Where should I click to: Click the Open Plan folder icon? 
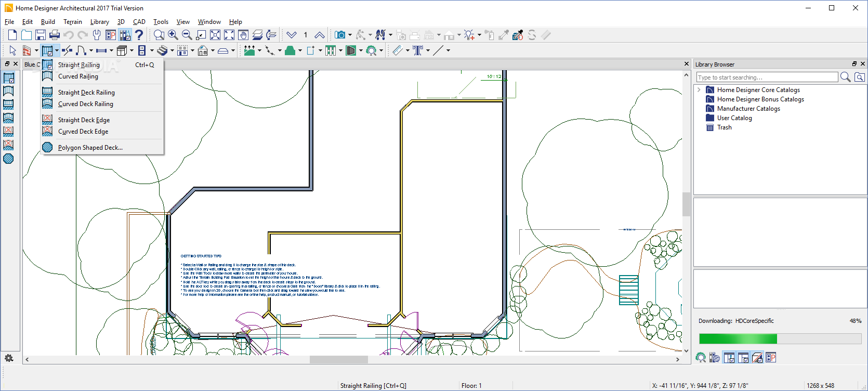point(27,35)
